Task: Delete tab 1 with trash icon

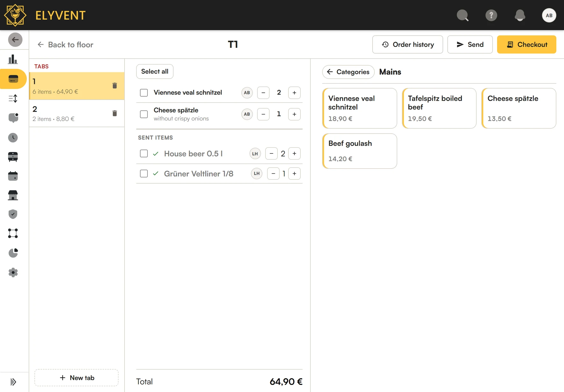Action: tap(115, 85)
